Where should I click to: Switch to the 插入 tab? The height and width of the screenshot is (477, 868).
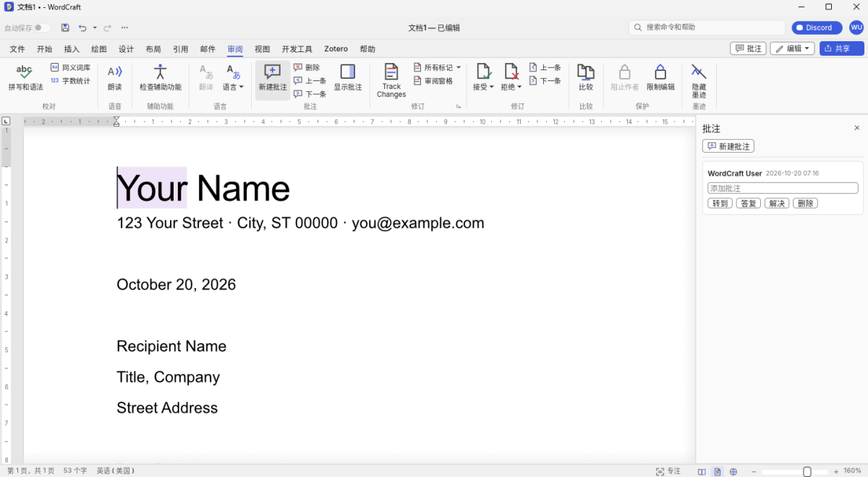[x=72, y=49]
